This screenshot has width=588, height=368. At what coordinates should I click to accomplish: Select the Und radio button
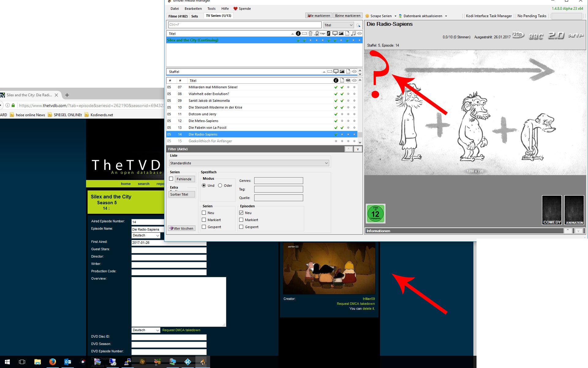click(x=204, y=186)
